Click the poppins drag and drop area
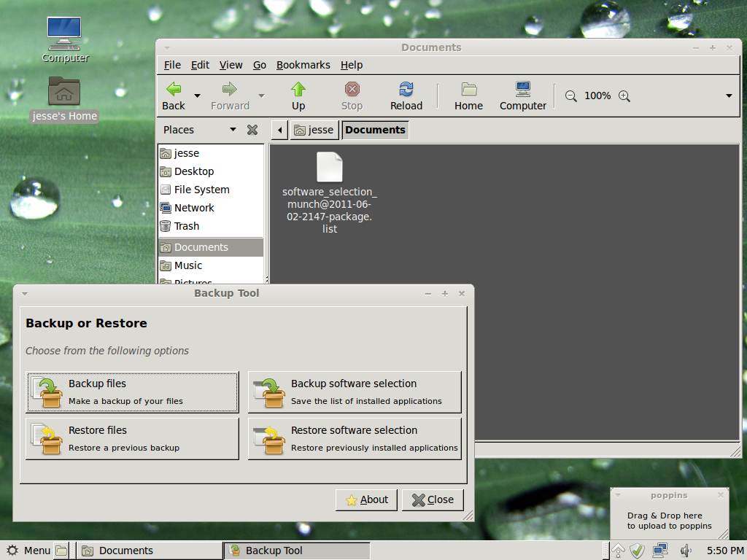Image resolution: width=747 pixels, height=560 pixels. [x=670, y=521]
